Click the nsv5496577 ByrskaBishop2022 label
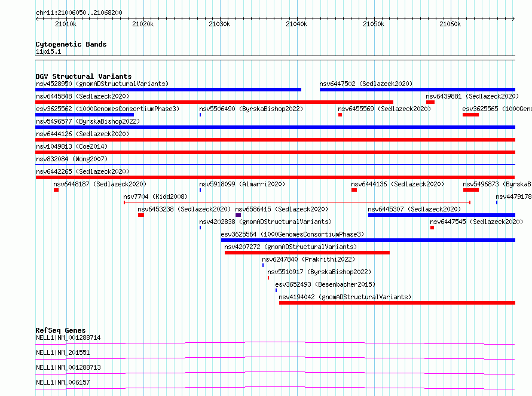 point(88,121)
